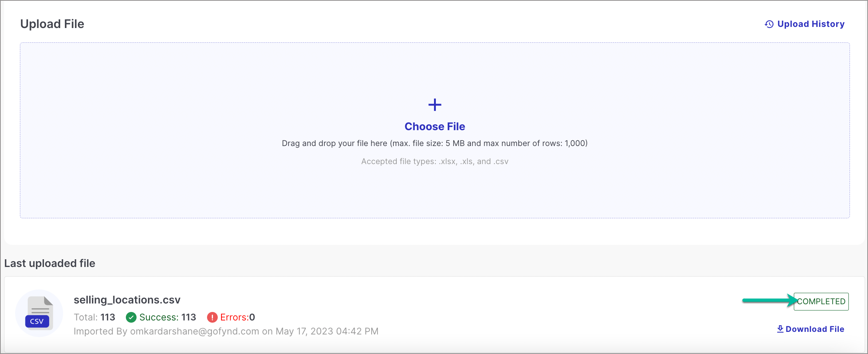Click the COMPLETED status badge

pyautogui.click(x=821, y=302)
